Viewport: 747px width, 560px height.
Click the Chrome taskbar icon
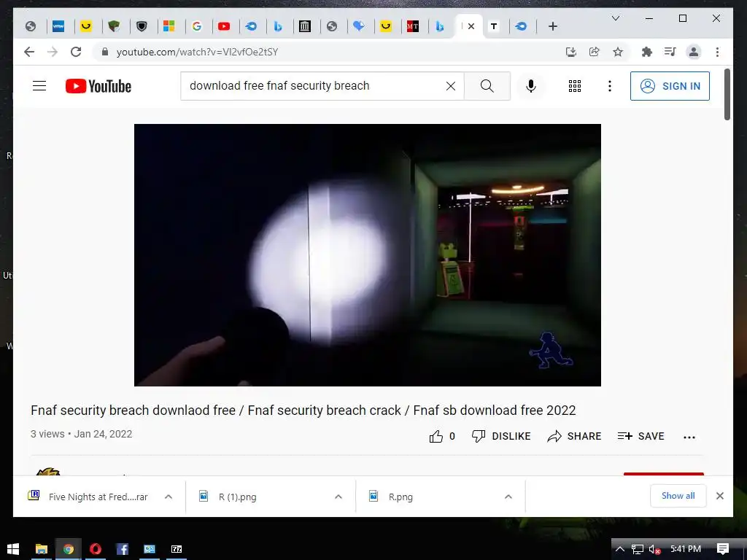pos(68,549)
